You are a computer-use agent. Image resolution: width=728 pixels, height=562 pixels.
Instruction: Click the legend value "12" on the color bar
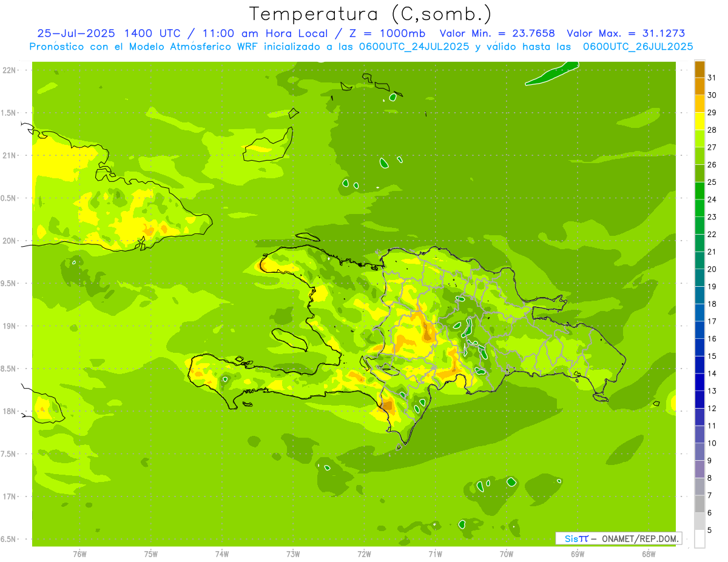(712, 409)
